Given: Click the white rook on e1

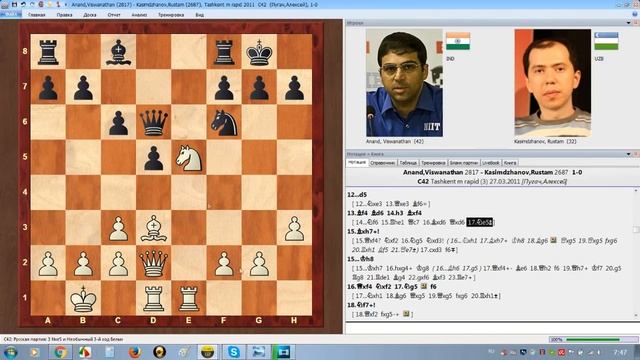Looking at the screenshot, I should (189, 298).
